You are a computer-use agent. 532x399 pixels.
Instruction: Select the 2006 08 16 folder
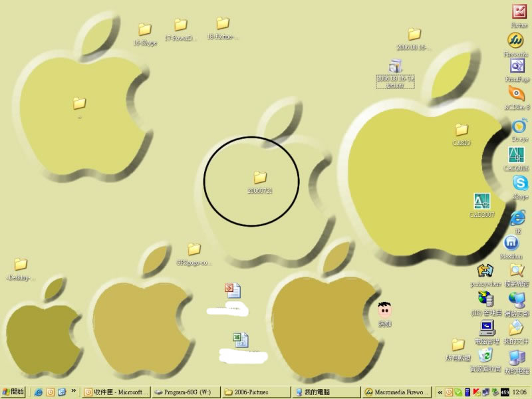click(x=414, y=35)
